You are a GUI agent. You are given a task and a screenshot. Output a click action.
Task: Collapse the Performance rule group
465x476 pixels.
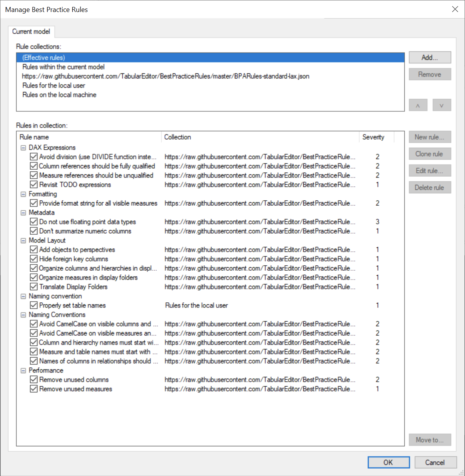tap(23, 370)
